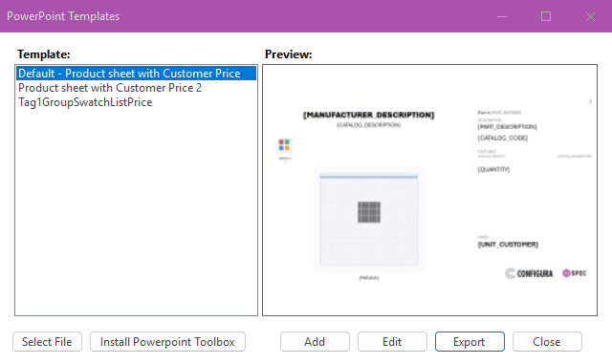Close the window with the X icon

[x=591, y=16]
